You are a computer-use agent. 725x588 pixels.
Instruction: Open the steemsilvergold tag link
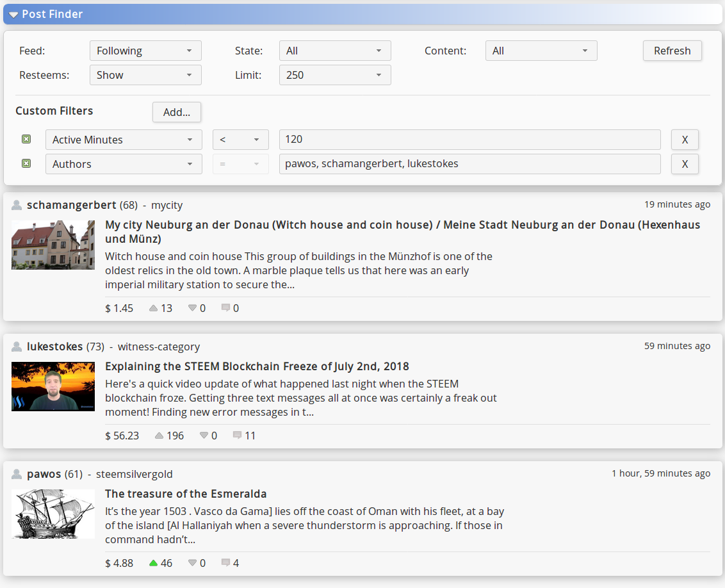[x=134, y=474]
